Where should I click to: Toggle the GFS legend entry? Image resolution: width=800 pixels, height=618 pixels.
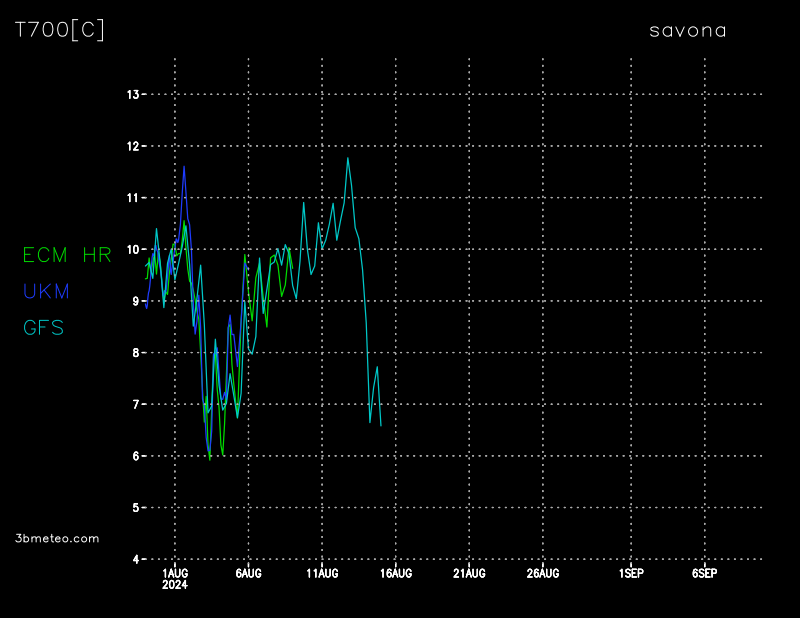click(x=44, y=327)
